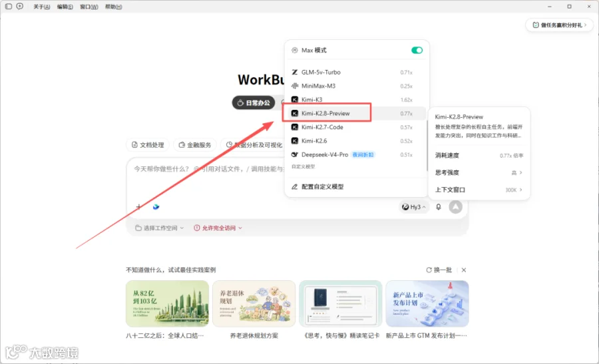Start a new chat with the plus bubble icon

[20, 7]
